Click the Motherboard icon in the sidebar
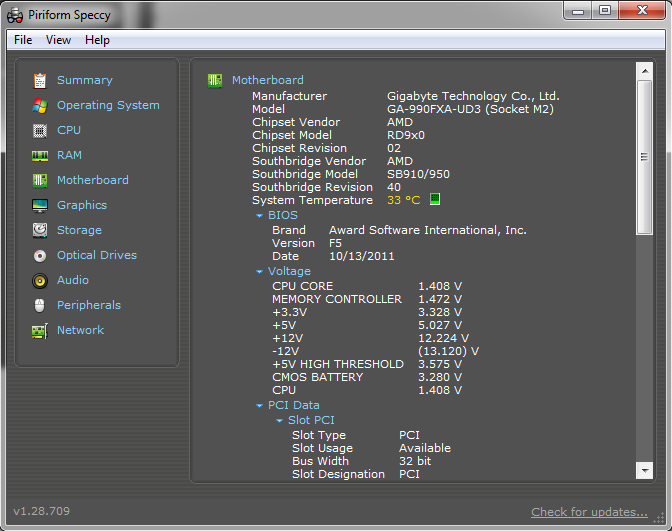The image size is (672, 531). click(x=40, y=180)
